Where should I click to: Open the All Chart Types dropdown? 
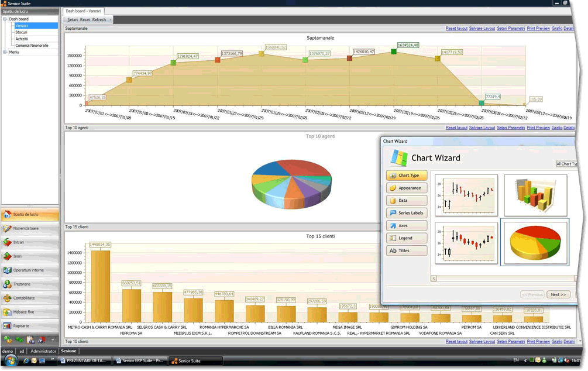pos(566,164)
